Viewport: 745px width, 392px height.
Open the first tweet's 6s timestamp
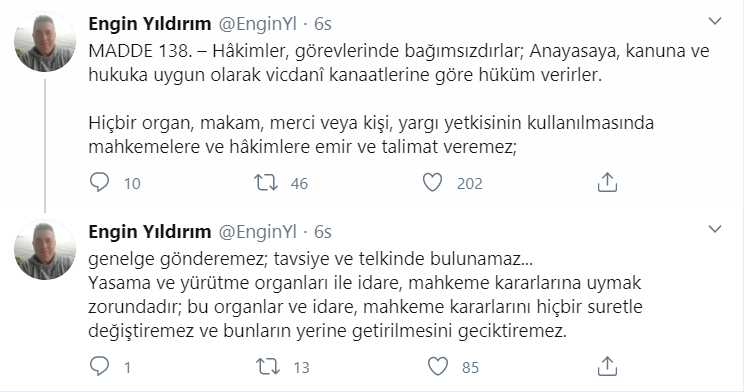point(323,24)
